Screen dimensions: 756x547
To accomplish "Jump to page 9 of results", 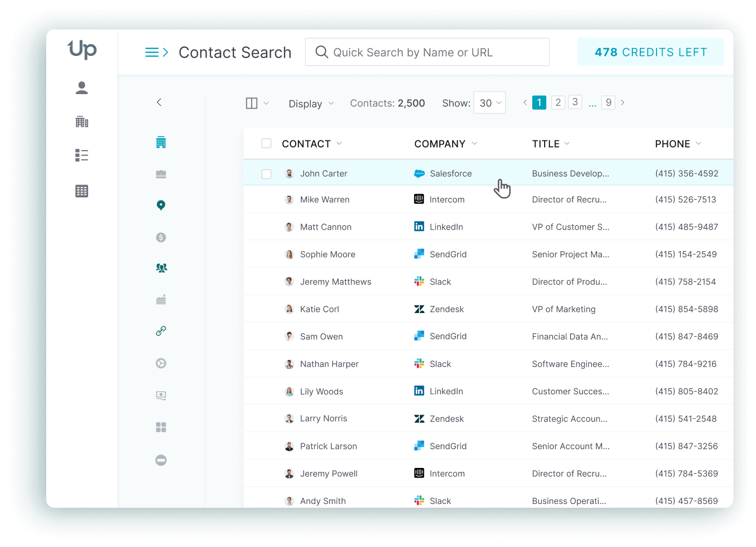I will (x=608, y=103).
